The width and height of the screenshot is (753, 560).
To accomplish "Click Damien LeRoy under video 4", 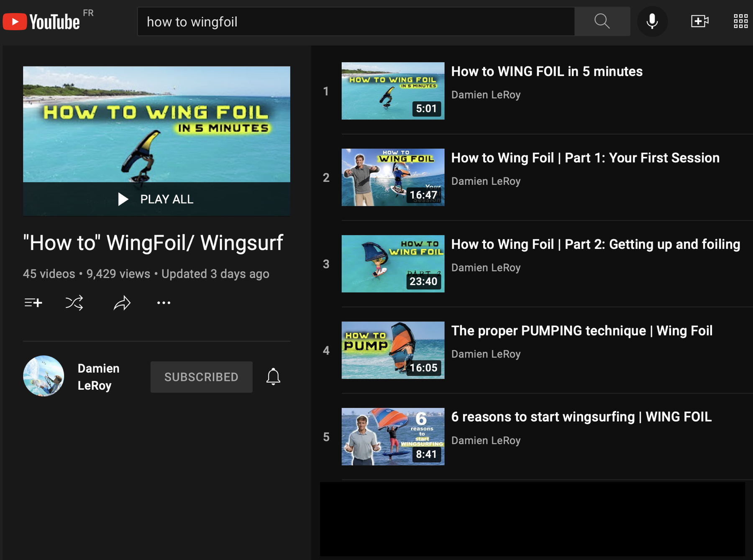I will pyautogui.click(x=486, y=354).
